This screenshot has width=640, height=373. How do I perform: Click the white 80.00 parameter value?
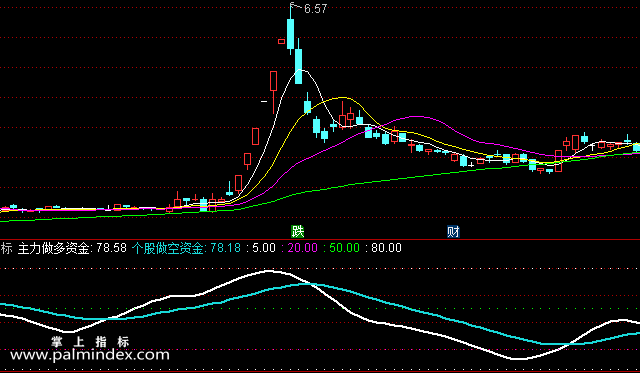387,248
